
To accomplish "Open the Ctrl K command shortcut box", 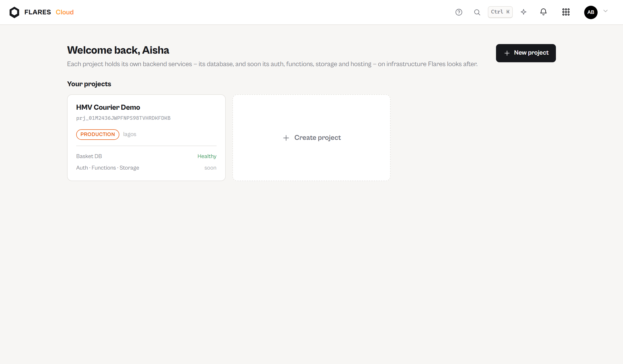I will 500,12.
